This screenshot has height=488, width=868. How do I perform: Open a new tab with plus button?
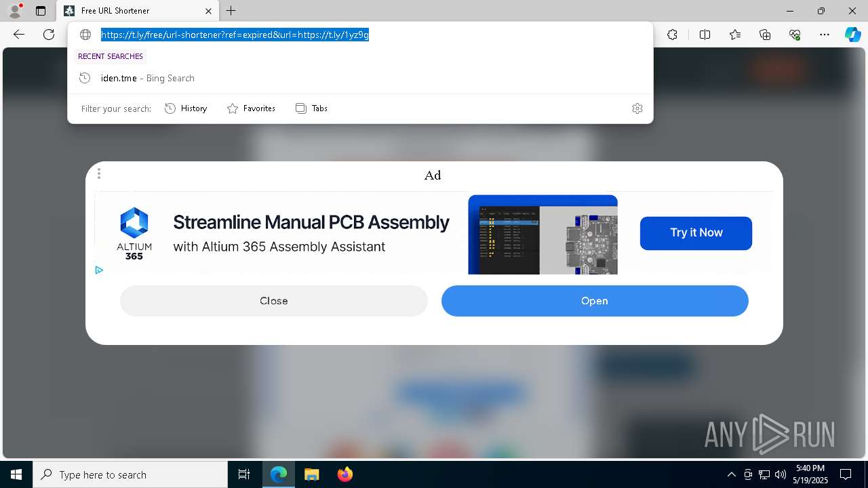[x=231, y=11]
